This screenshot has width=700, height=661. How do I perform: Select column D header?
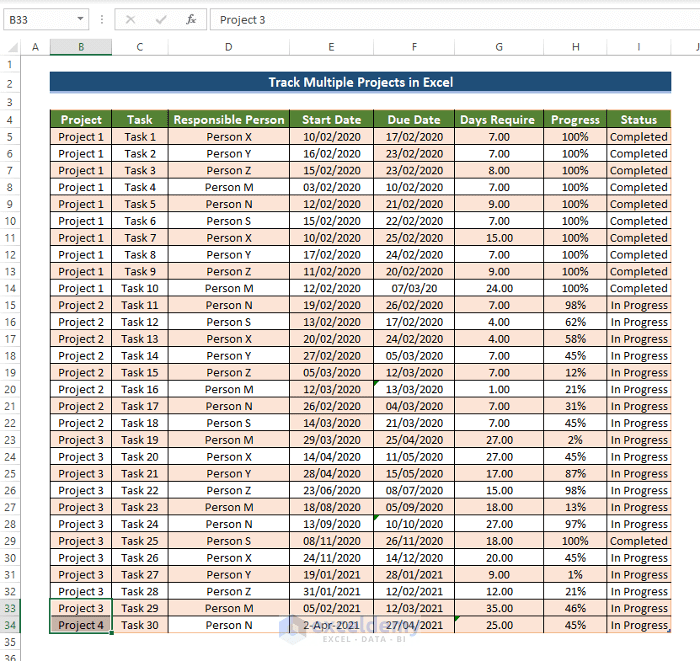tap(229, 47)
